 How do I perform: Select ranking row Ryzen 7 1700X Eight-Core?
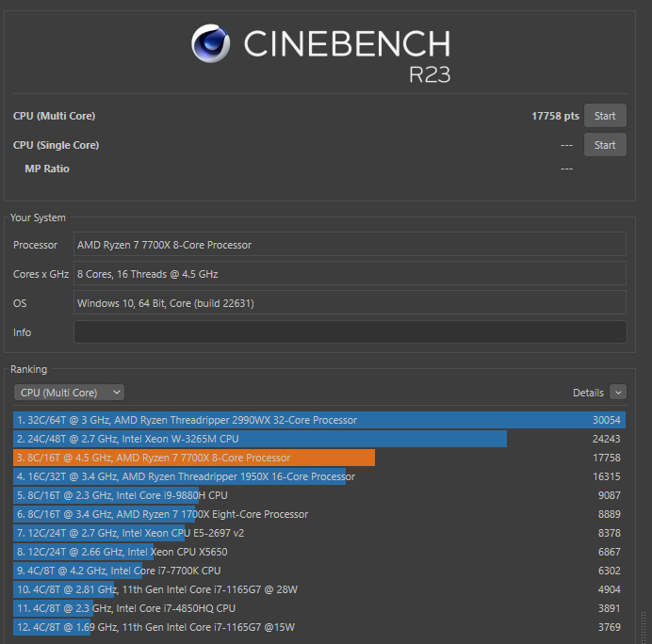point(319,514)
